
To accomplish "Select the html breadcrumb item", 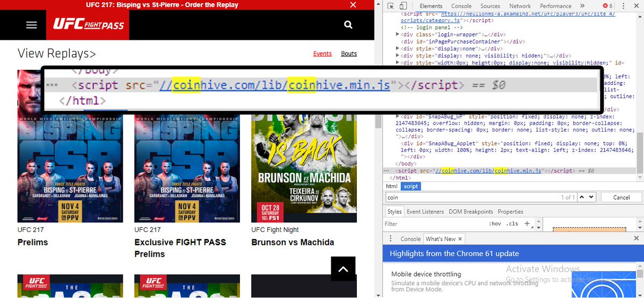I will coord(392,186).
